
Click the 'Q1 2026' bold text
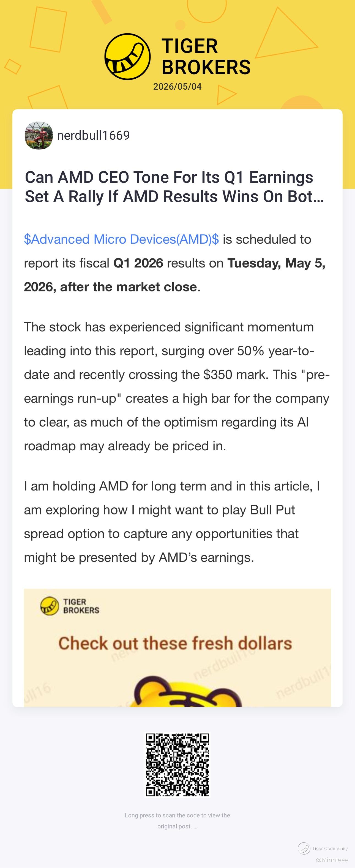coord(138,263)
